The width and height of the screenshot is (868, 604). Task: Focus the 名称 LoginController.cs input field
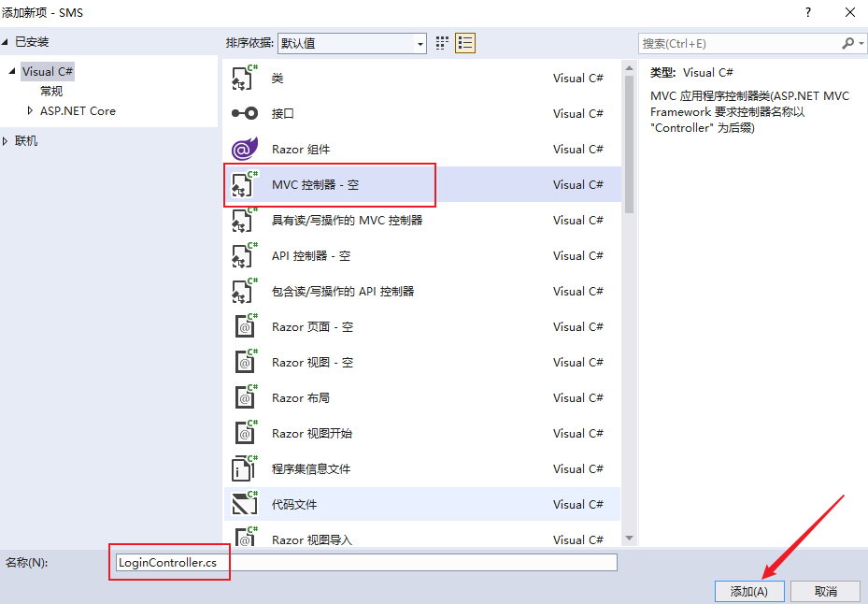366,563
